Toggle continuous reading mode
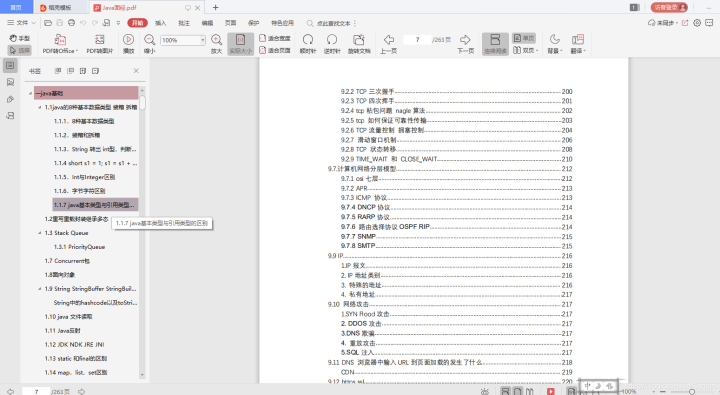 tap(495, 44)
